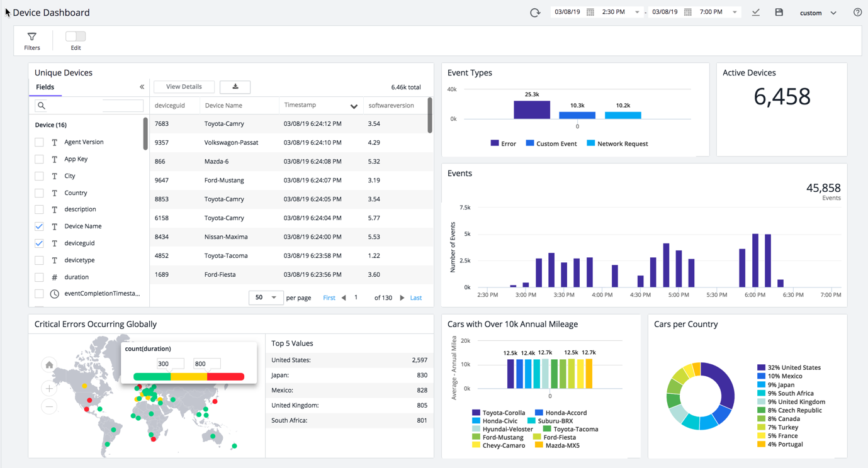Viewport: 868px width, 468px height.
Task: Go to the next table page arrow
Action: pyautogui.click(x=402, y=298)
